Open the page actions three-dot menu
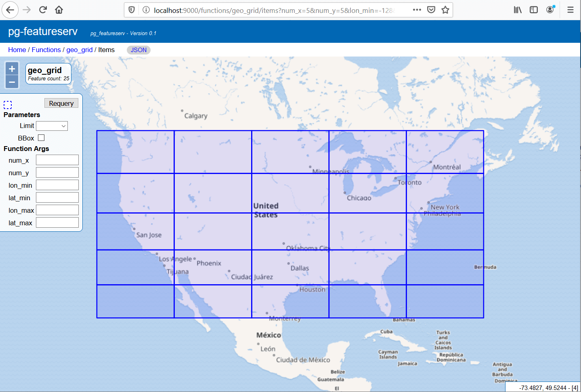Image resolution: width=581 pixels, height=392 pixels. [x=417, y=10]
